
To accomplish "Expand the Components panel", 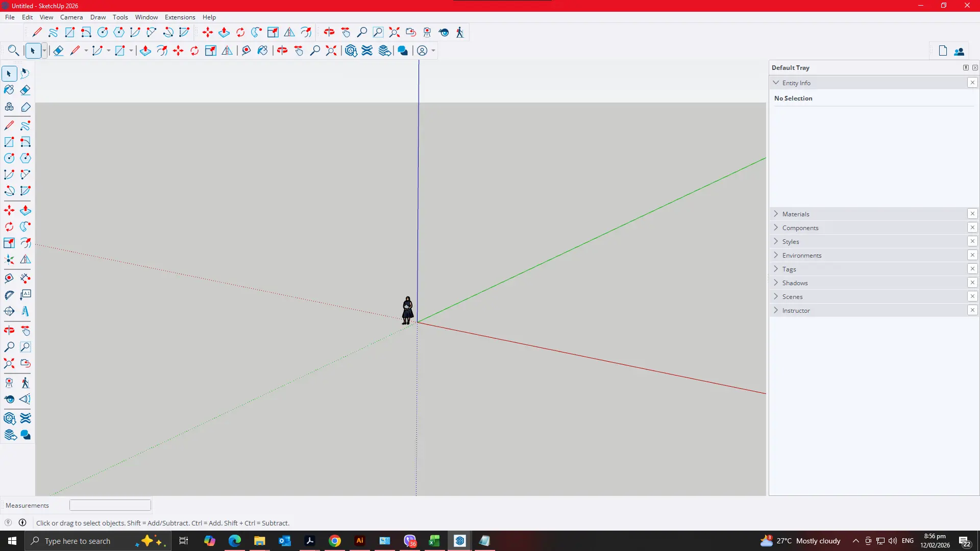I will 776,228.
